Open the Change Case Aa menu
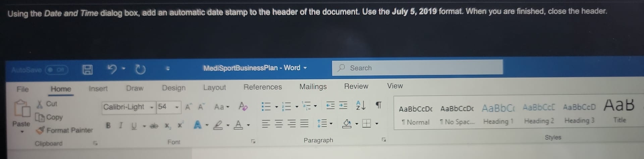Viewport: 644px width, 159px height. pyautogui.click(x=221, y=107)
